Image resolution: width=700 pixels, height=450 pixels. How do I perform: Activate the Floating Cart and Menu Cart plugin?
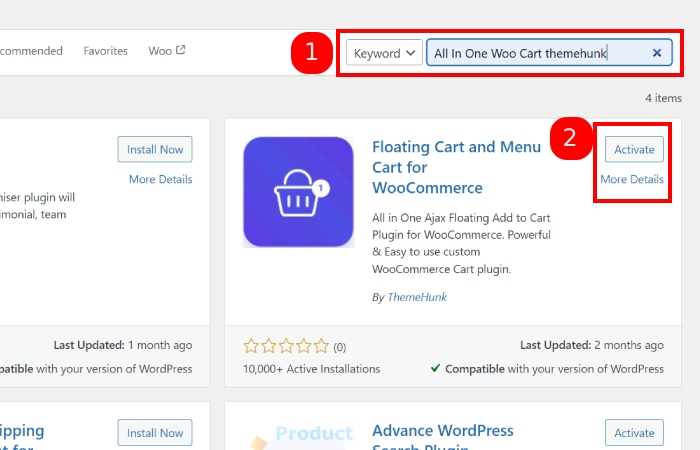634,150
